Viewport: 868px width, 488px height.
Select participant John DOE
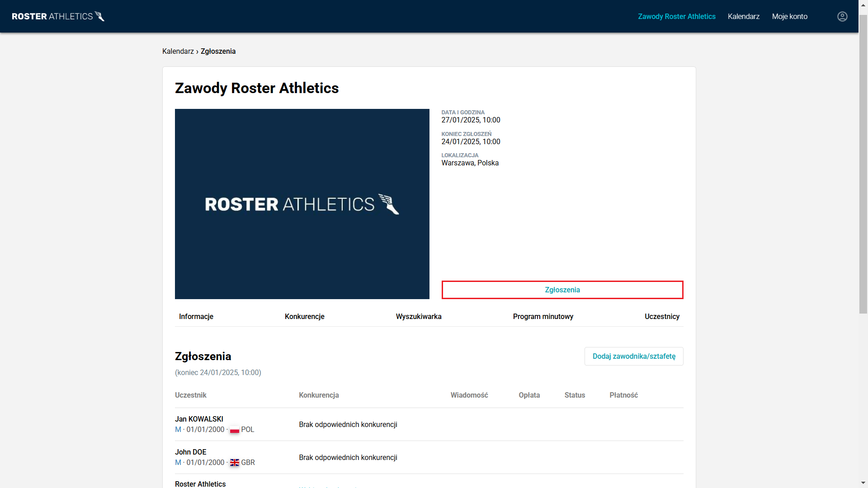click(x=190, y=452)
